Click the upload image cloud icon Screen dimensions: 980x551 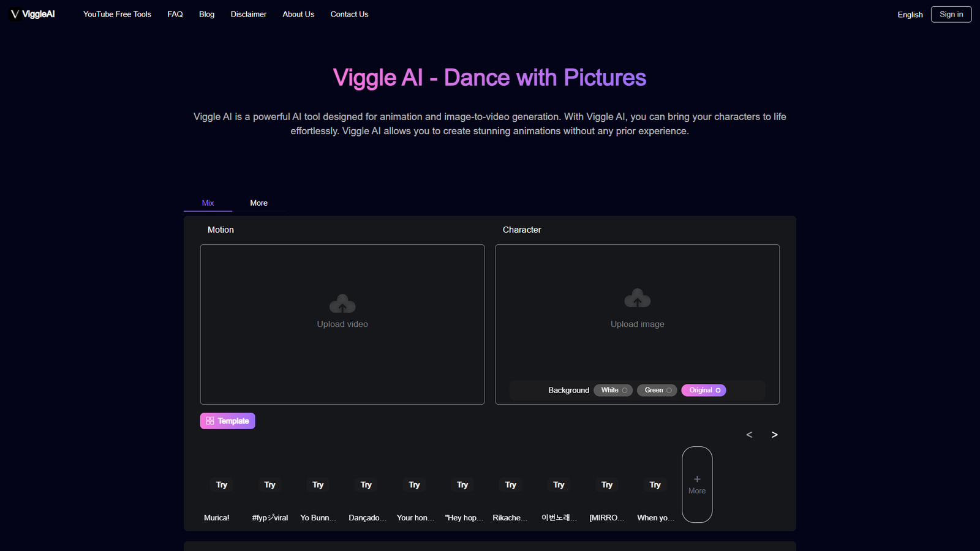pyautogui.click(x=638, y=298)
